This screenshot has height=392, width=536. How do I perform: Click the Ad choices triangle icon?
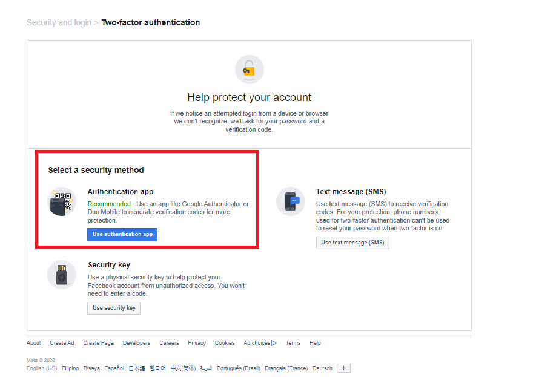click(x=274, y=343)
